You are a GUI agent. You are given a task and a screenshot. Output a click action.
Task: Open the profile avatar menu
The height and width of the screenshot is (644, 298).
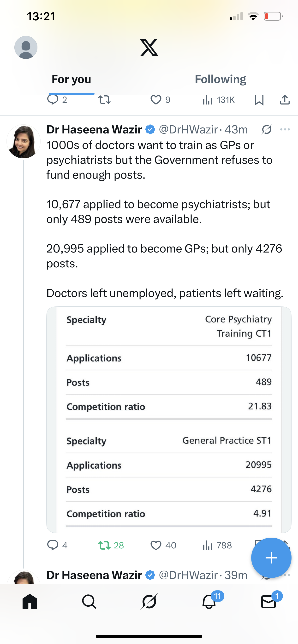26,47
